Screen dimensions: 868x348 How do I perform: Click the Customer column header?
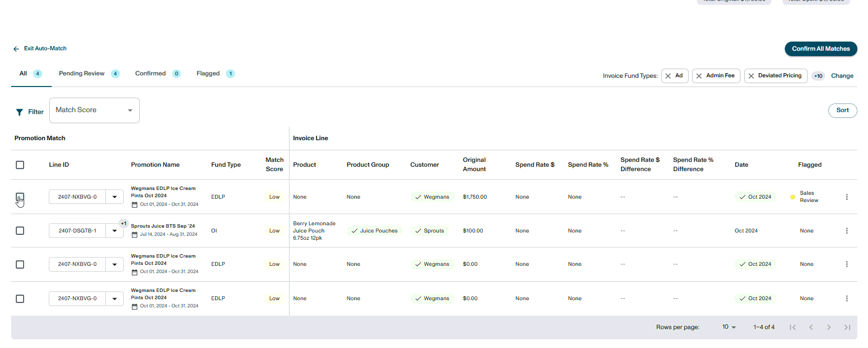(x=424, y=165)
